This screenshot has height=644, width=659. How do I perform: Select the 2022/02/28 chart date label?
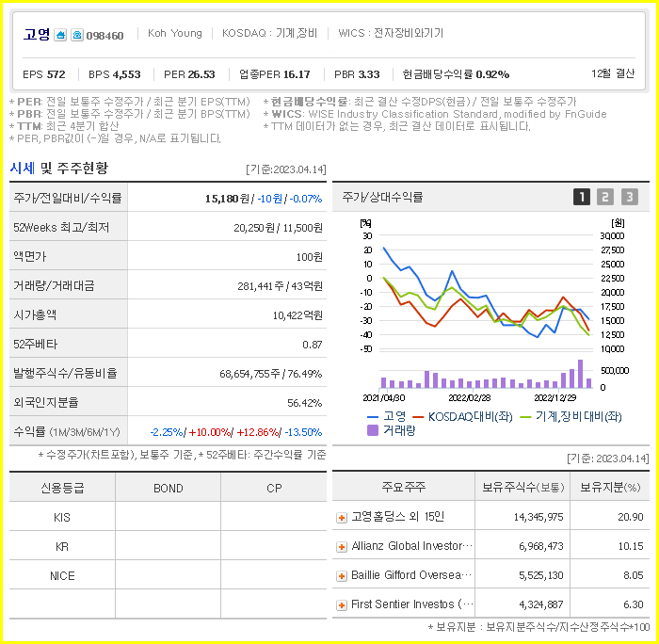[470, 397]
